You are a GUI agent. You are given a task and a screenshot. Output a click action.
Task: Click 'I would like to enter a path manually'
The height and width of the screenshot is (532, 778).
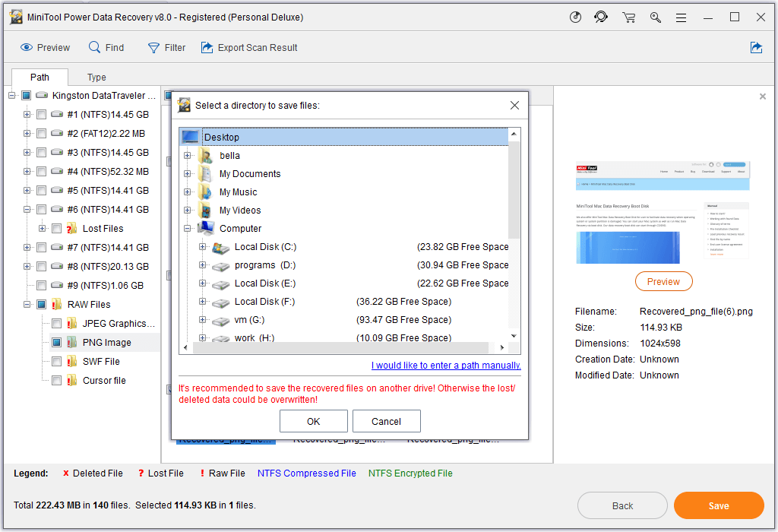(446, 366)
